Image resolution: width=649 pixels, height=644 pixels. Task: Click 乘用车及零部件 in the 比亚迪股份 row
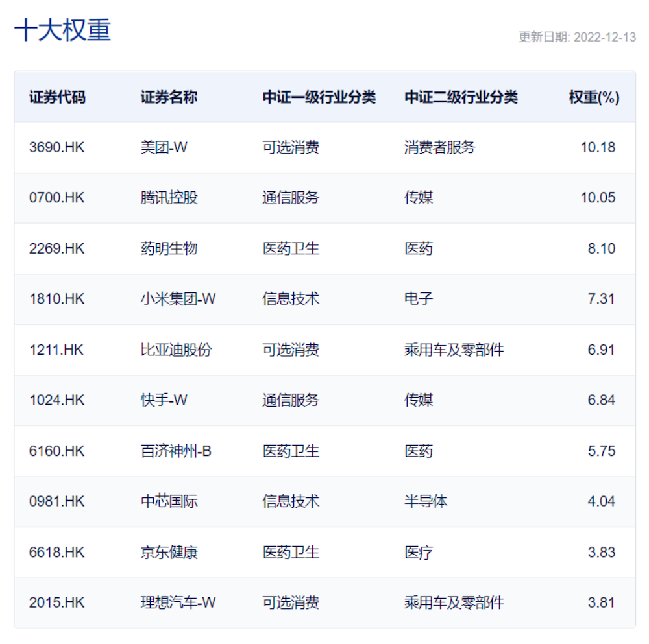point(454,350)
